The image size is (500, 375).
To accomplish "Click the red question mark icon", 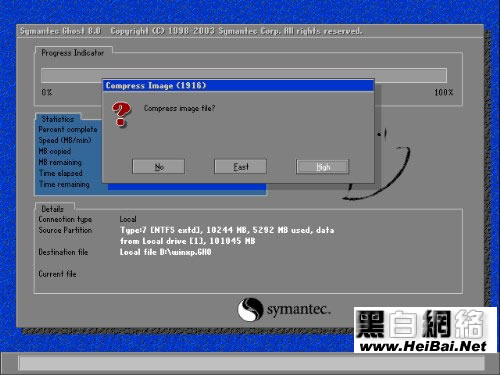I will [121, 114].
